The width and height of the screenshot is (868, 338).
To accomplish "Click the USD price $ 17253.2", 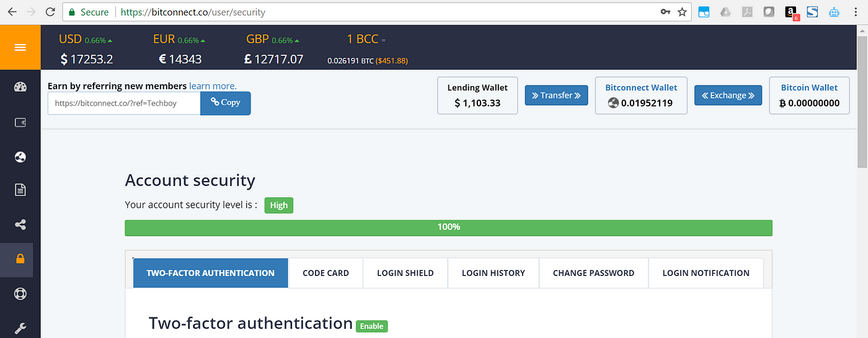I will 87,60.
